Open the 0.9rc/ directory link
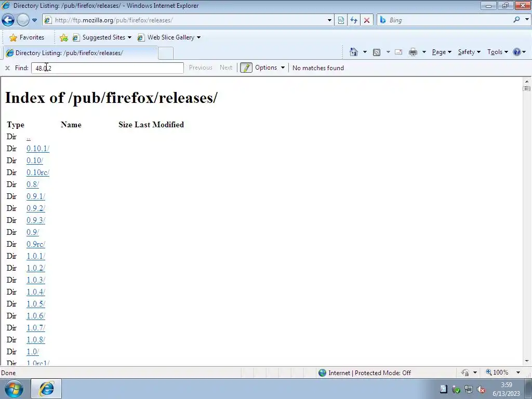Image resolution: width=532 pixels, height=399 pixels. point(36,244)
